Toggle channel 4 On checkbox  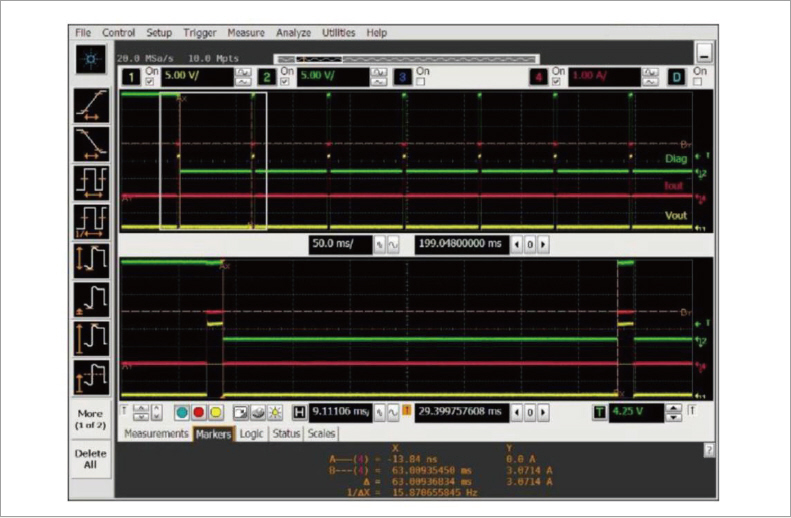click(558, 81)
